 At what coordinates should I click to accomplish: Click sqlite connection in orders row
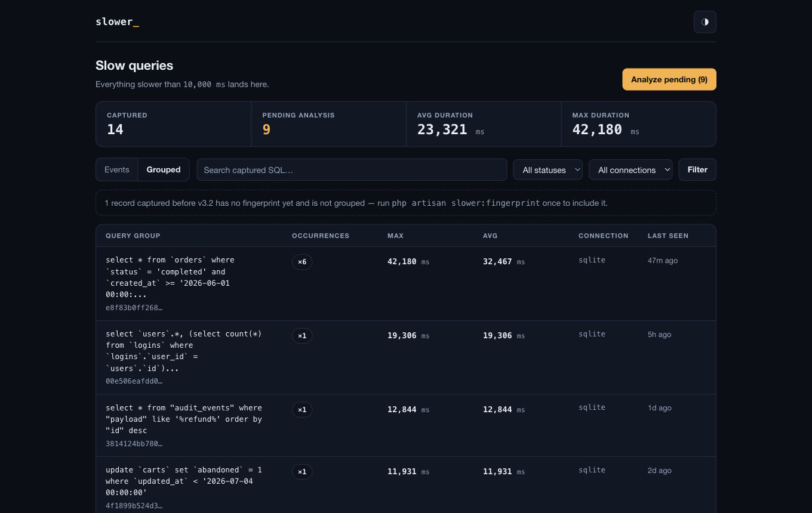(x=592, y=260)
